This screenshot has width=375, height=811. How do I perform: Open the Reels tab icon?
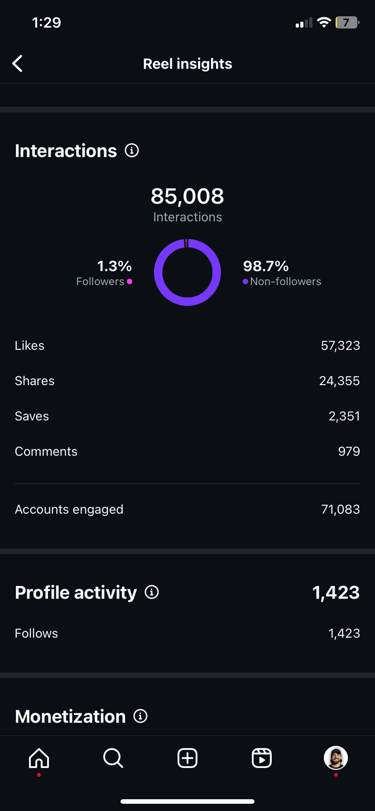point(262,759)
